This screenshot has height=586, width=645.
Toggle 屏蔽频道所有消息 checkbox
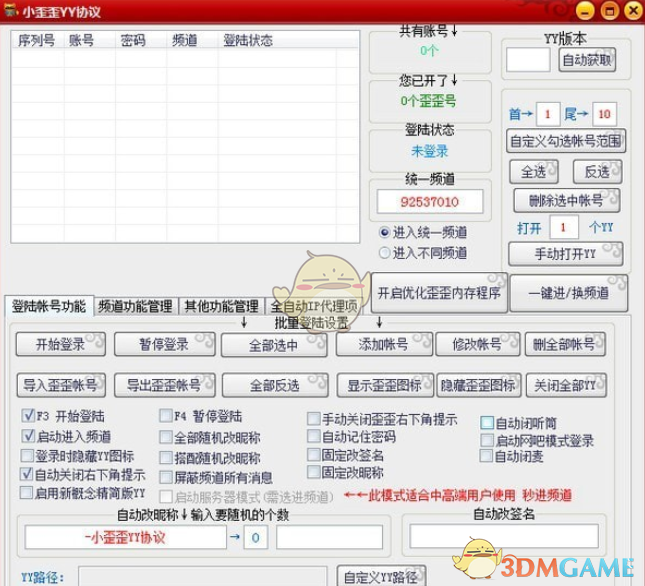tap(166, 477)
